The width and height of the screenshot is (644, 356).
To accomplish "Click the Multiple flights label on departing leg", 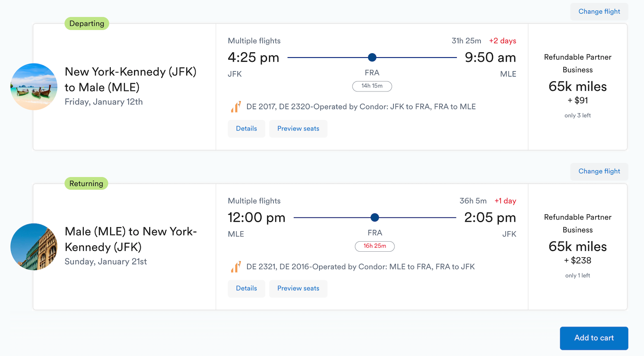I will tap(254, 41).
